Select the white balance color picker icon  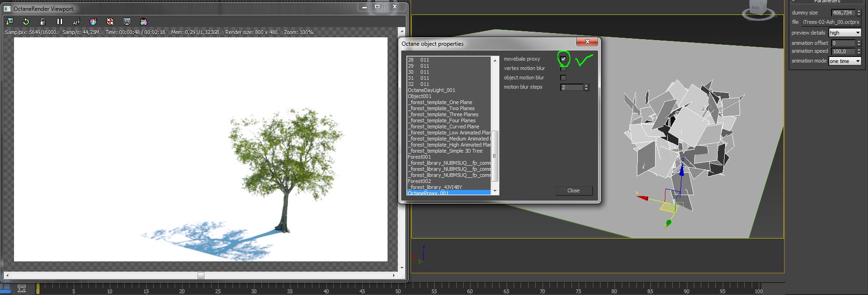point(93,21)
